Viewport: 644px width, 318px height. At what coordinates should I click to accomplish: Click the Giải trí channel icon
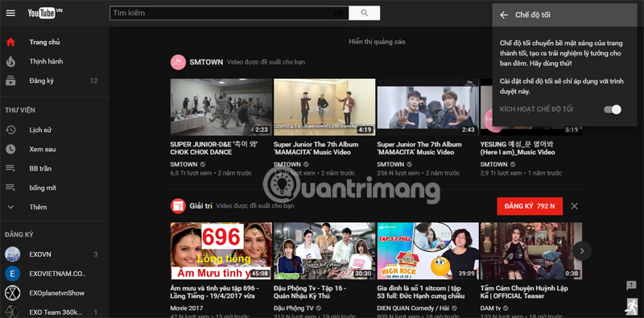pos(178,206)
